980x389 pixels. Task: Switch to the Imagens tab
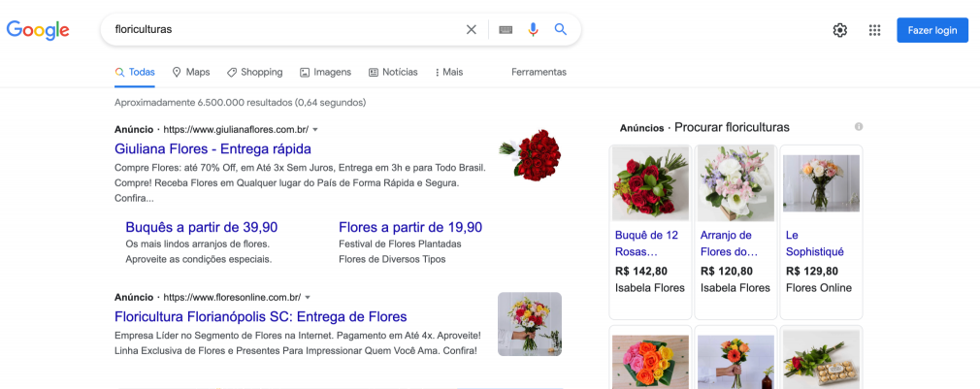pos(325,72)
